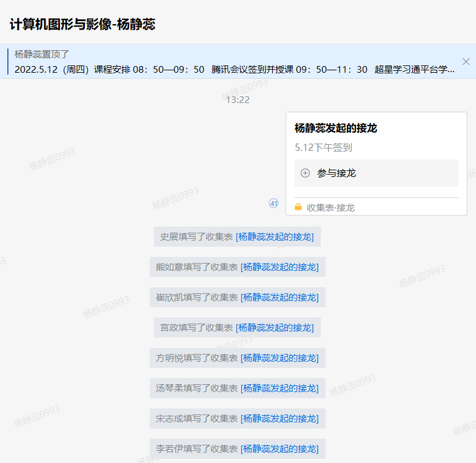Click the yellow 收集表 icon on the card
The height and width of the screenshot is (463, 476).
click(x=298, y=207)
